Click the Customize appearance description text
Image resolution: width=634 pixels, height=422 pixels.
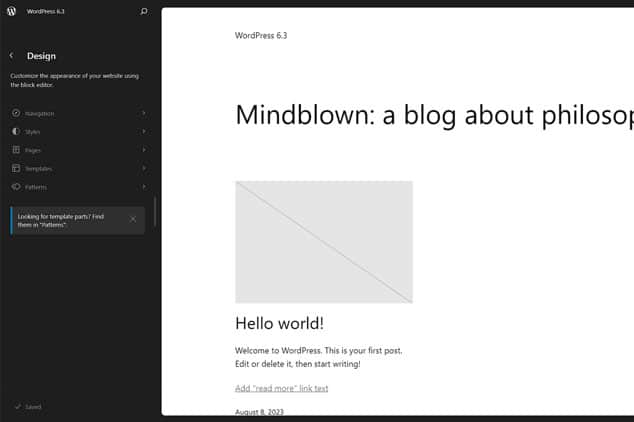tap(74, 80)
